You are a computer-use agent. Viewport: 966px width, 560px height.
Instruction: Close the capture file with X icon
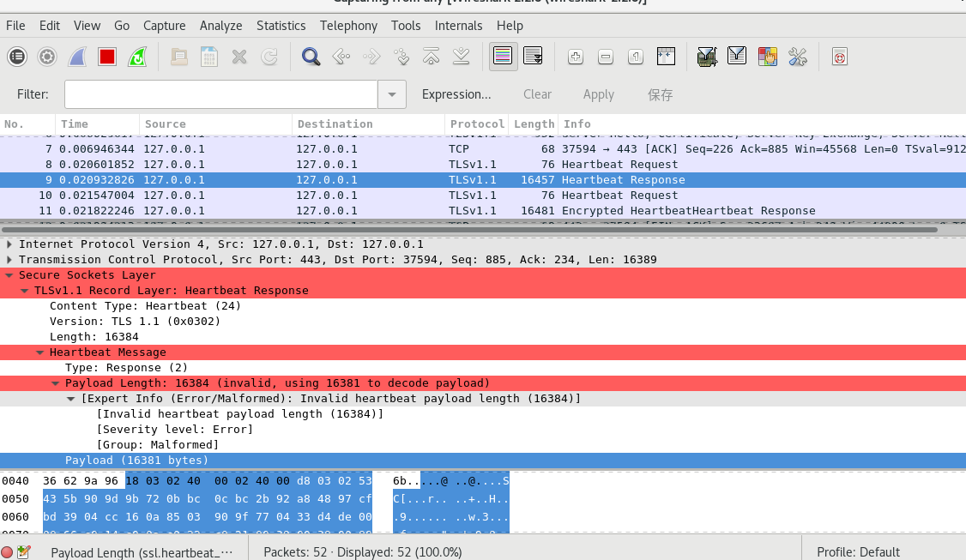point(239,57)
